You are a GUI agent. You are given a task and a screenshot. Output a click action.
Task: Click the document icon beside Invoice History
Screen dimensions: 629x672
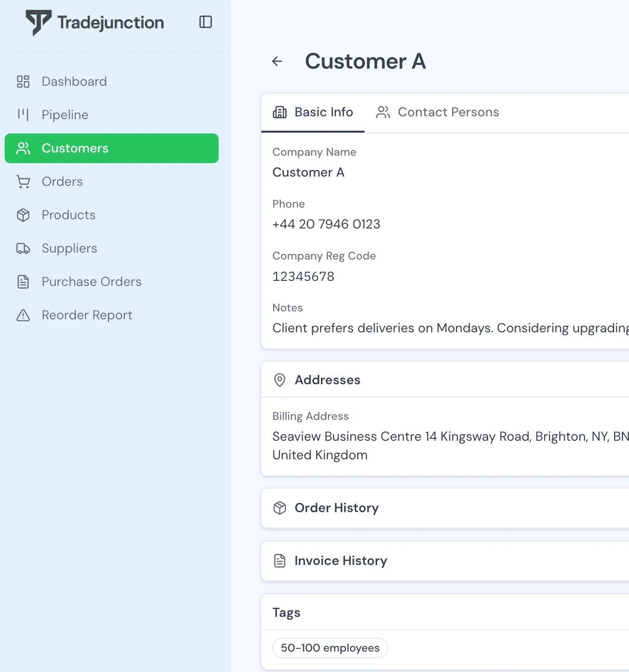click(280, 561)
